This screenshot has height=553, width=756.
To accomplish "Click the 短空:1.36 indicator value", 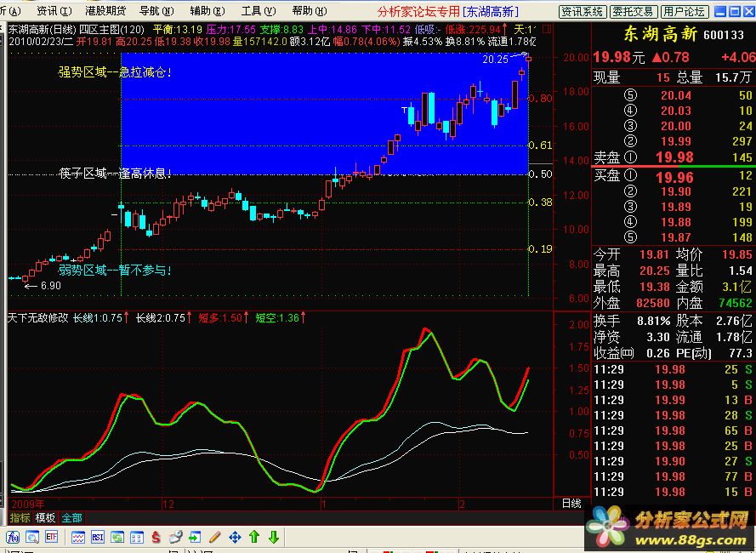I will point(278,318).
